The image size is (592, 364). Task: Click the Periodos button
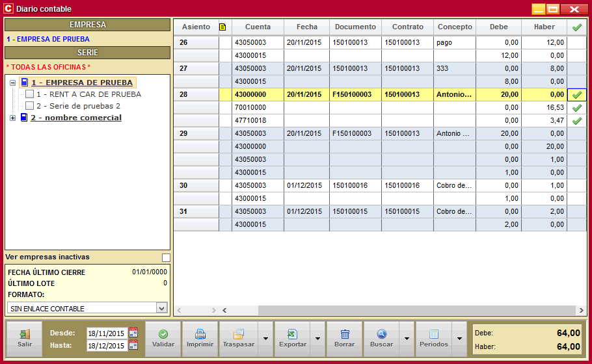click(x=433, y=338)
